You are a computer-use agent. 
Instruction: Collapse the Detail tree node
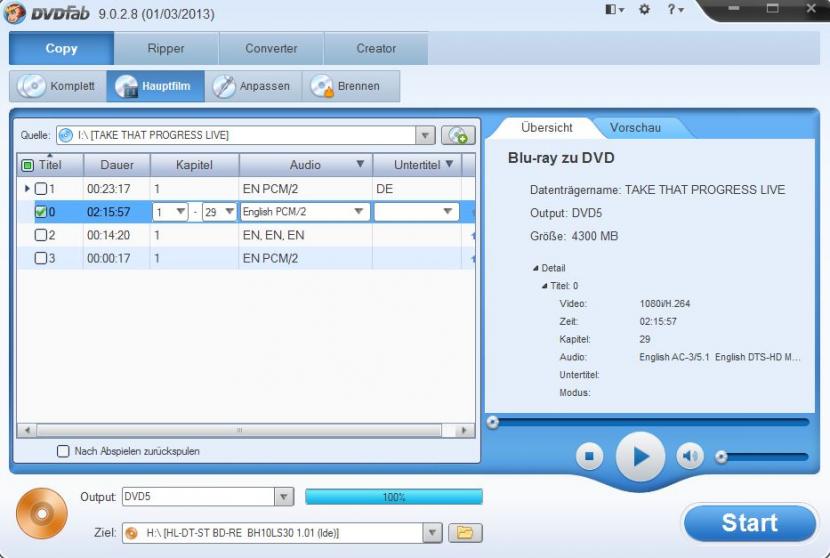click(535, 268)
